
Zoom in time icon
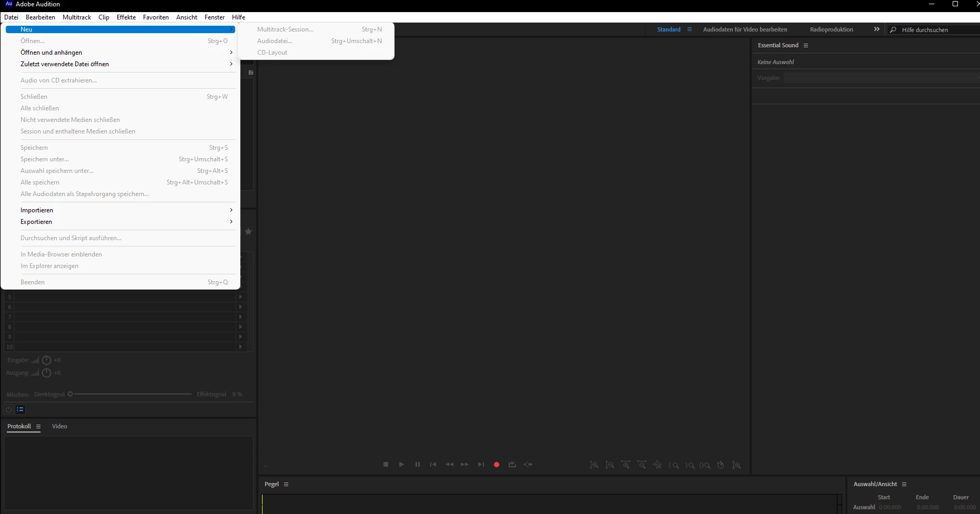626,465
